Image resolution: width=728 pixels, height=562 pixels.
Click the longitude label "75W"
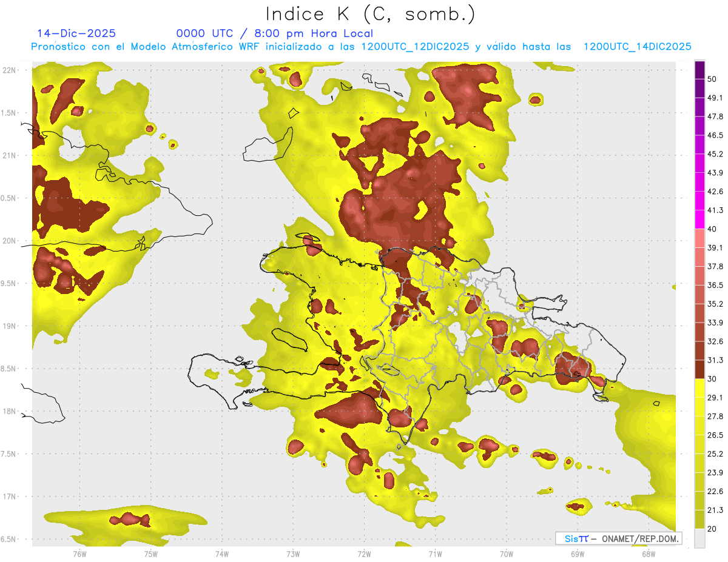coord(150,554)
